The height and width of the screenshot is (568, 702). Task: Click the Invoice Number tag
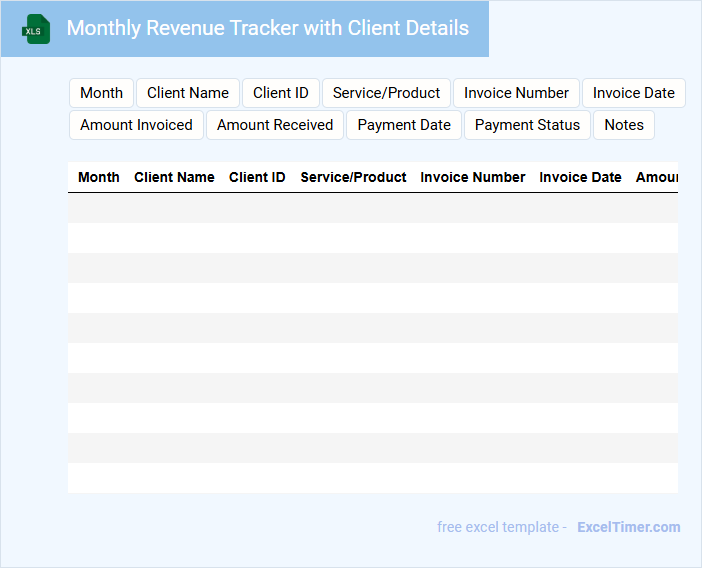point(516,93)
